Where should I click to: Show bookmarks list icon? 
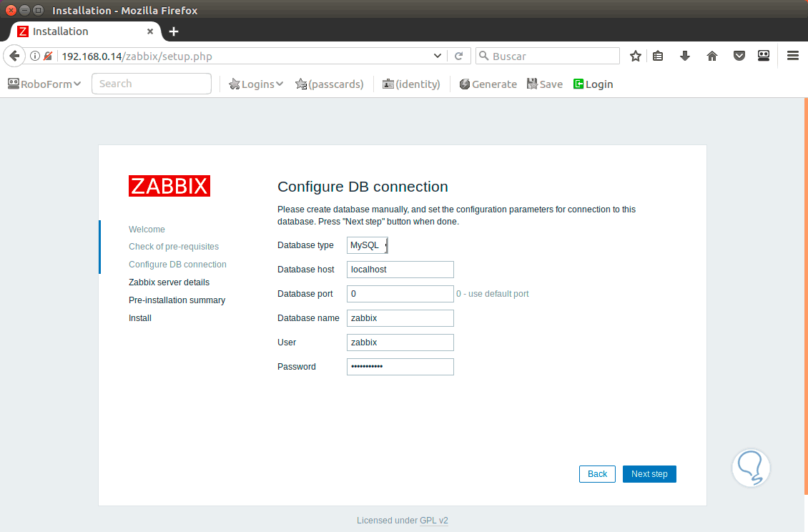click(x=658, y=56)
